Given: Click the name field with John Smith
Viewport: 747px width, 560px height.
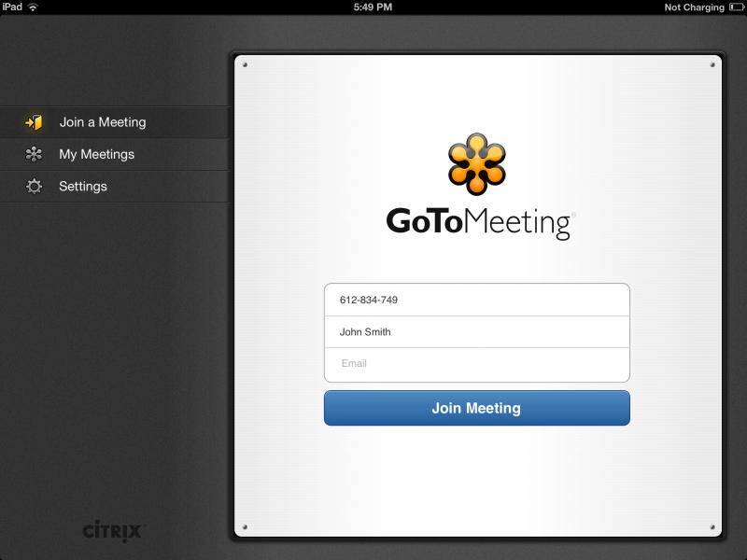Looking at the screenshot, I should 477,332.
